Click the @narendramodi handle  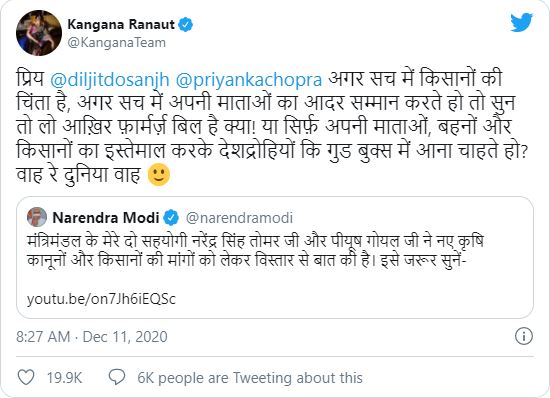239,218
